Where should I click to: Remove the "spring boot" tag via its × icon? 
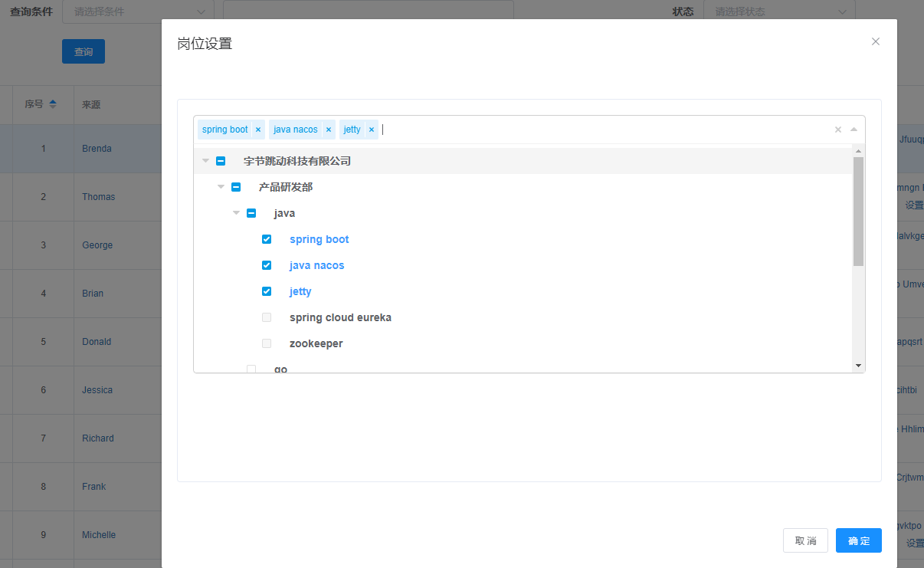[x=258, y=129]
